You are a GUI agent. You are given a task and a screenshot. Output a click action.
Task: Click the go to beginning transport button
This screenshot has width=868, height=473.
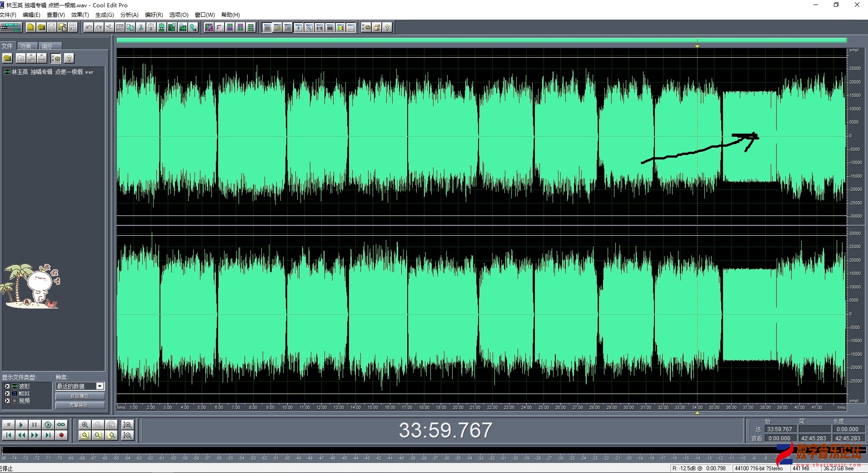8,435
